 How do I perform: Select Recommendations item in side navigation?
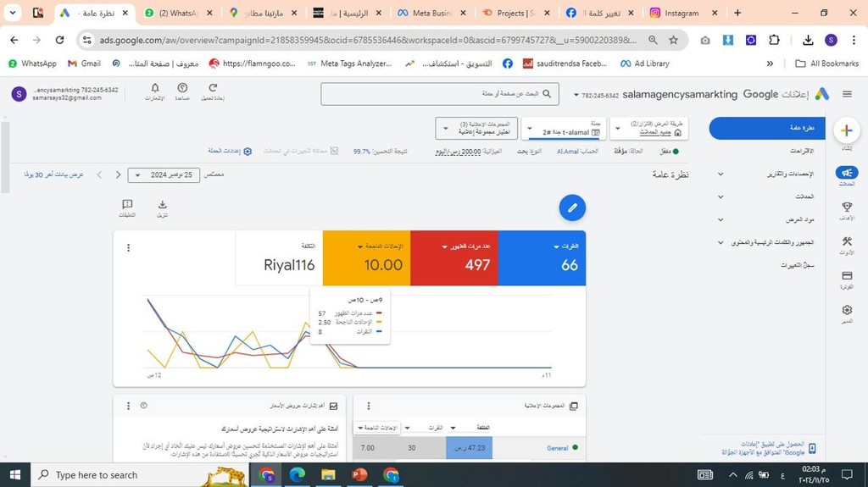point(801,151)
